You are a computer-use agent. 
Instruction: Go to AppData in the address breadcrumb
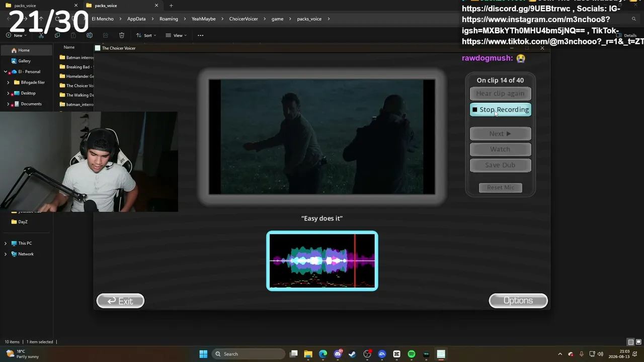tap(136, 19)
